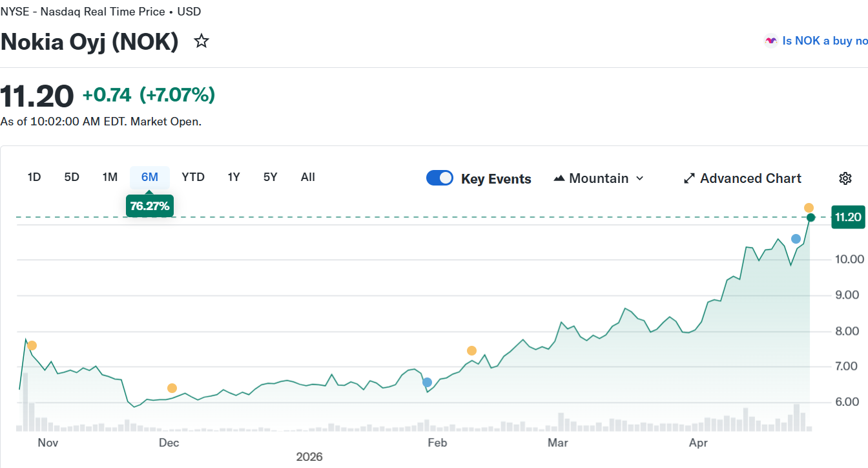This screenshot has width=868, height=468.
Task: Star Nokia Oyj to add to watchlist
Action: pyautogui.click(x=201, y=41)
